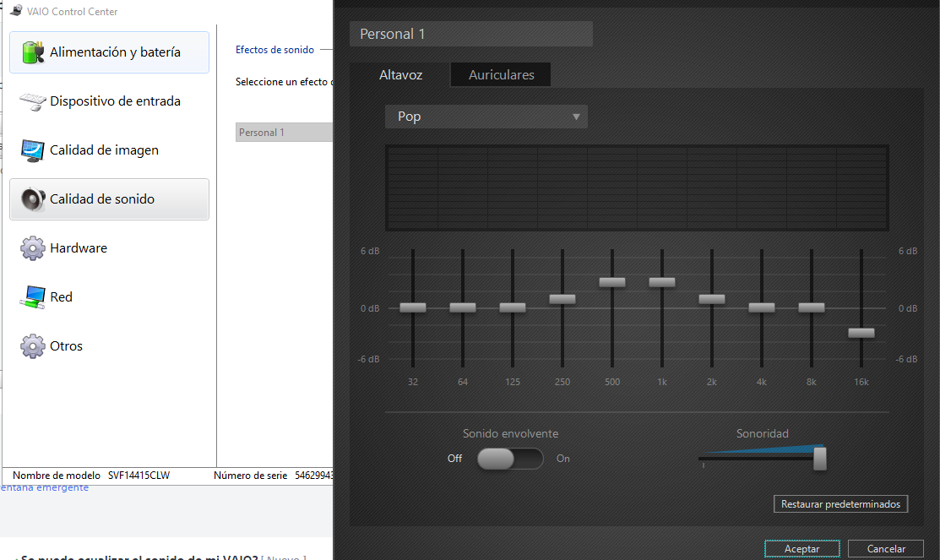The width and height of the screenshot is (940, 560).
Task: Click the VAIO Control Center logo
Action: pyautogui.click(x=14, y=11)
